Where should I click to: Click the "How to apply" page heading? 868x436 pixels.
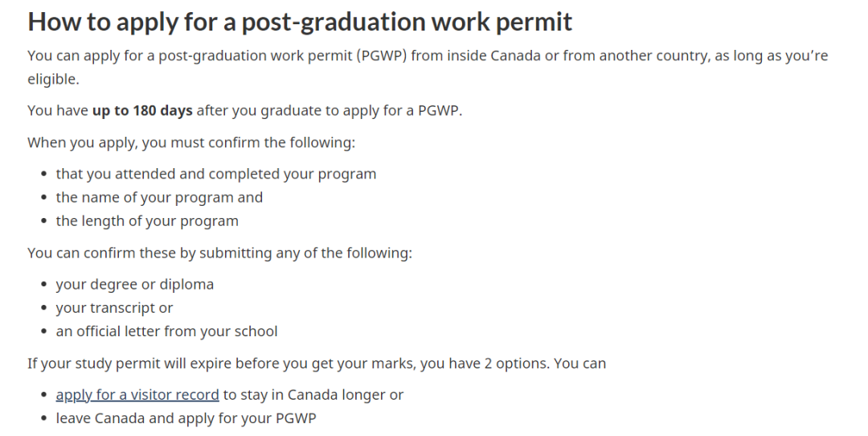point(300,22)
